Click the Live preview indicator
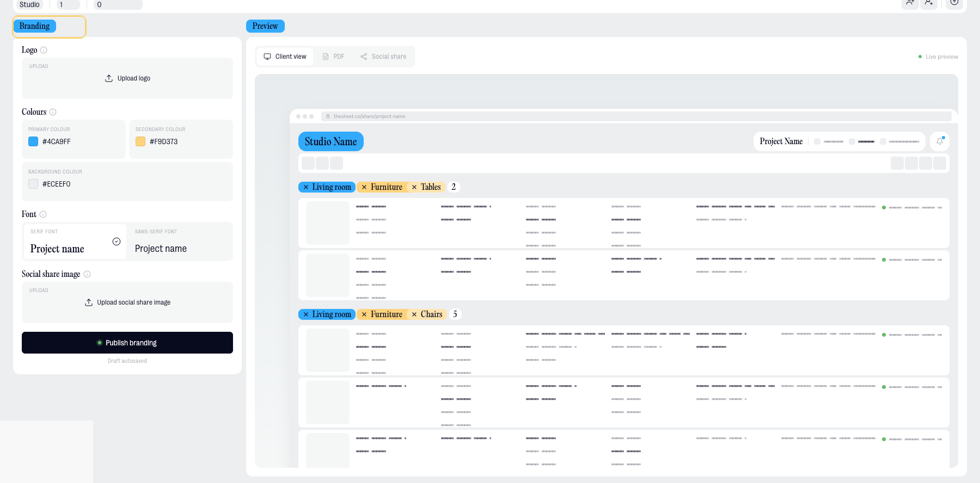 (x=938, y=57)
